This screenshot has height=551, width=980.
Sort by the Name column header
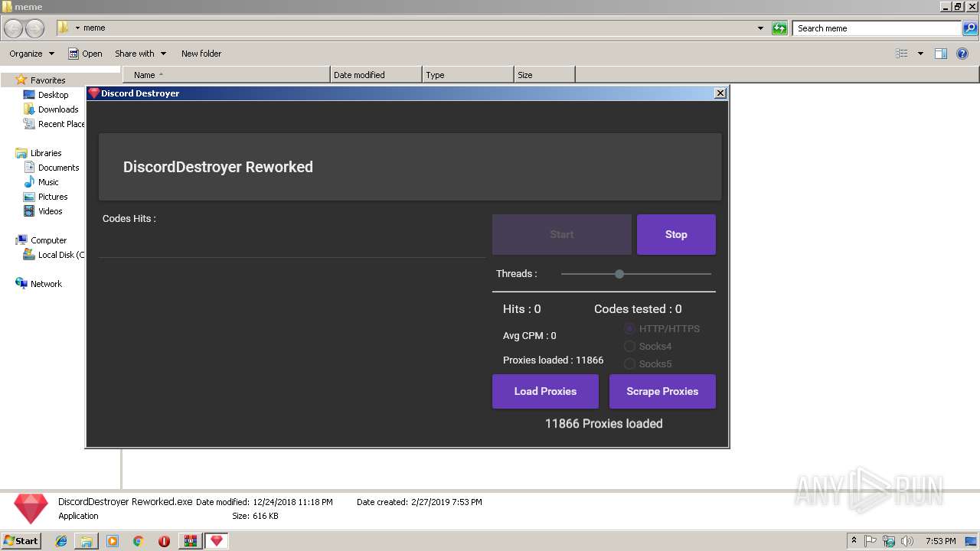227,75
